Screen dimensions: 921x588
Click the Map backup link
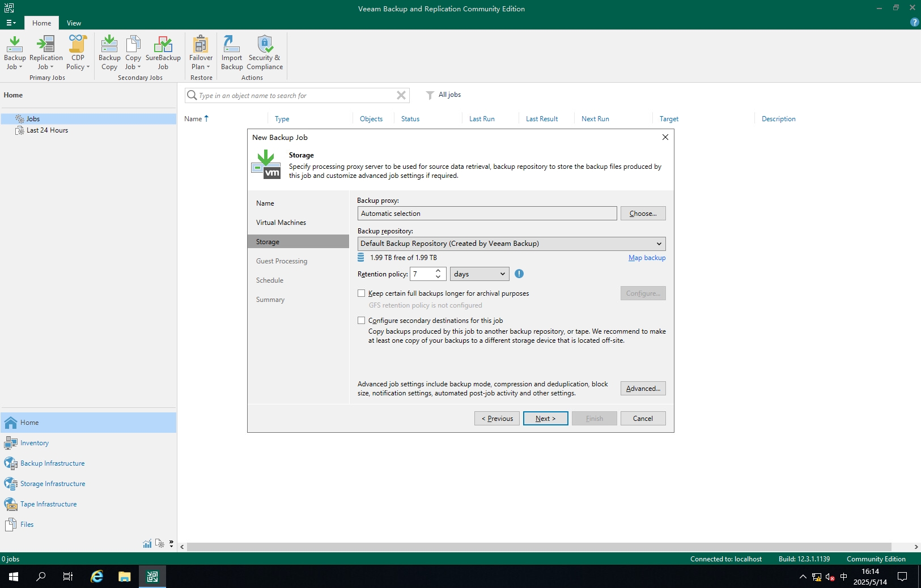(647, 258)
